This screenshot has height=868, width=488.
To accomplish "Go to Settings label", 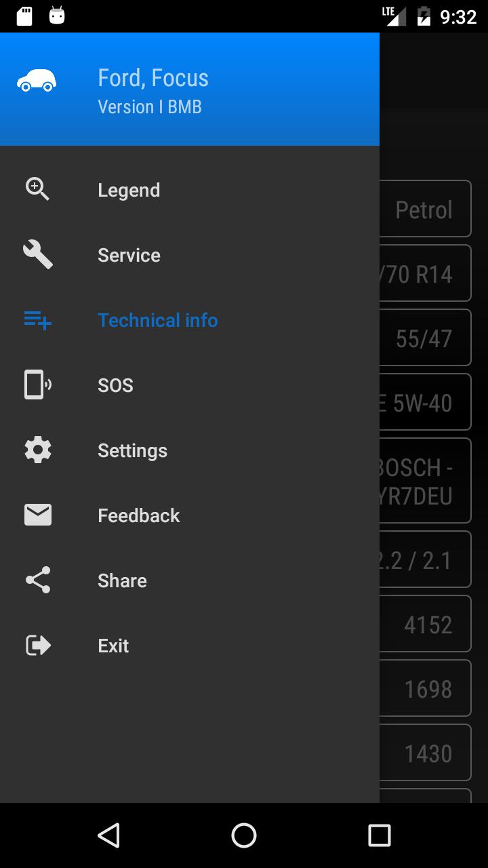I will [x=132, y=450].
